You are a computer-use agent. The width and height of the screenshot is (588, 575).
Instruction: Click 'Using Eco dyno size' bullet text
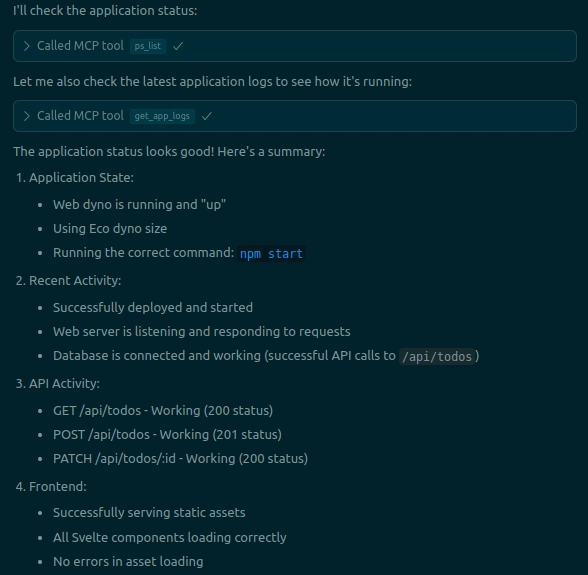[x=110, y=229]
